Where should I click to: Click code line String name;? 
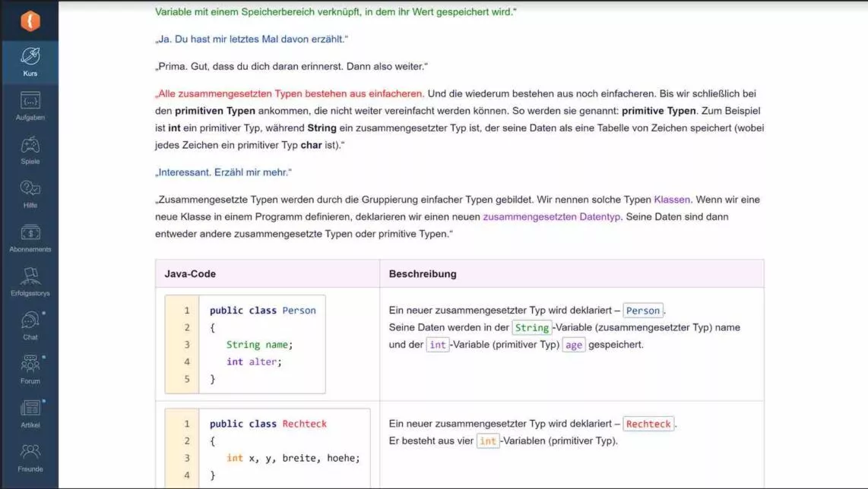point(259,345)
